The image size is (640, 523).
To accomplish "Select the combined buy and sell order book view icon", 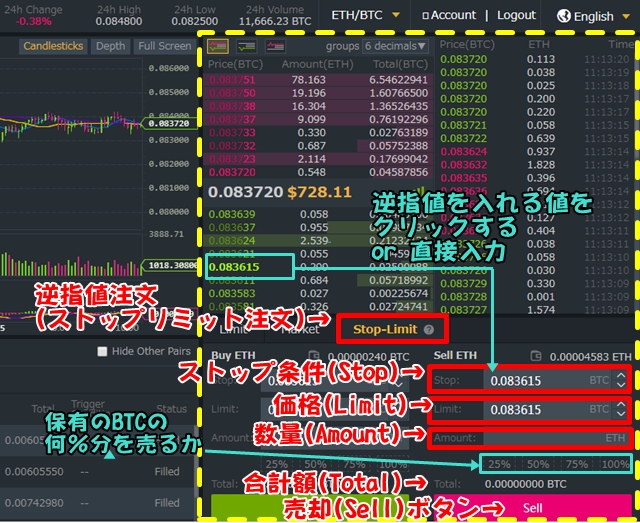I will pos(218,47).
